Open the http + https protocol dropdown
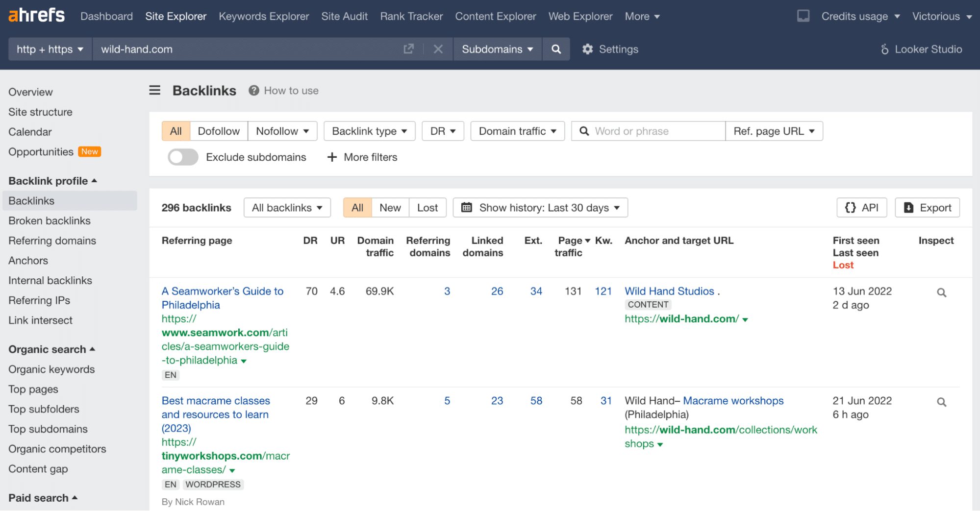The image size is (980, 511). [x=50, y=49]
